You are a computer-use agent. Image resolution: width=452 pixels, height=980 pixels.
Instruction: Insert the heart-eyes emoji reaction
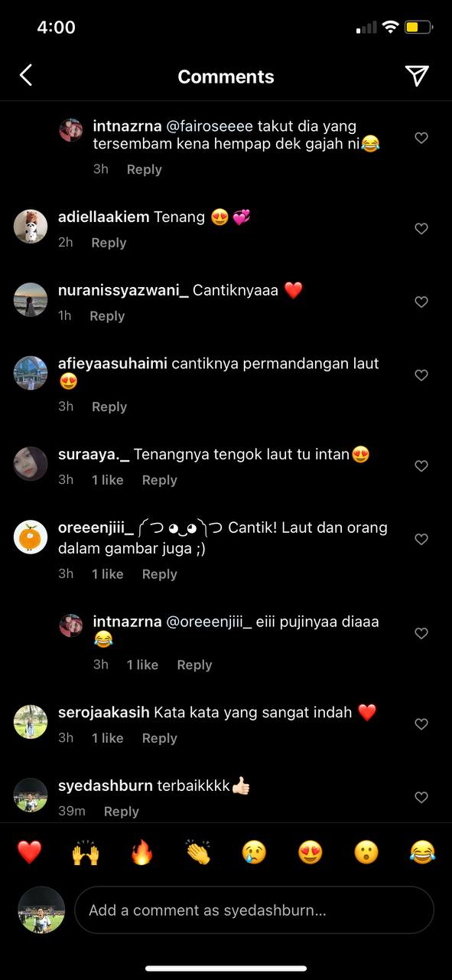(310, 852)
